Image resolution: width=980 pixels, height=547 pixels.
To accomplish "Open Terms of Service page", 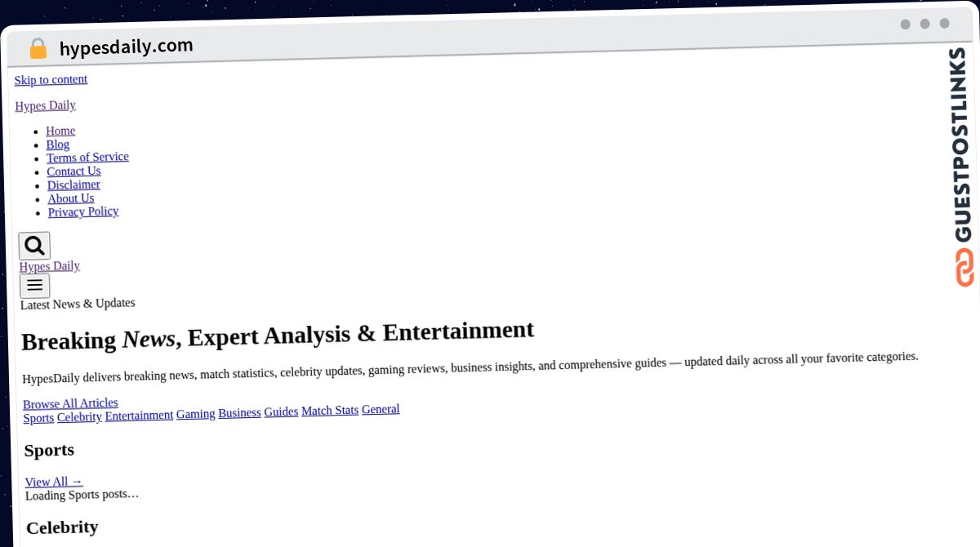I will coord(87,157).
